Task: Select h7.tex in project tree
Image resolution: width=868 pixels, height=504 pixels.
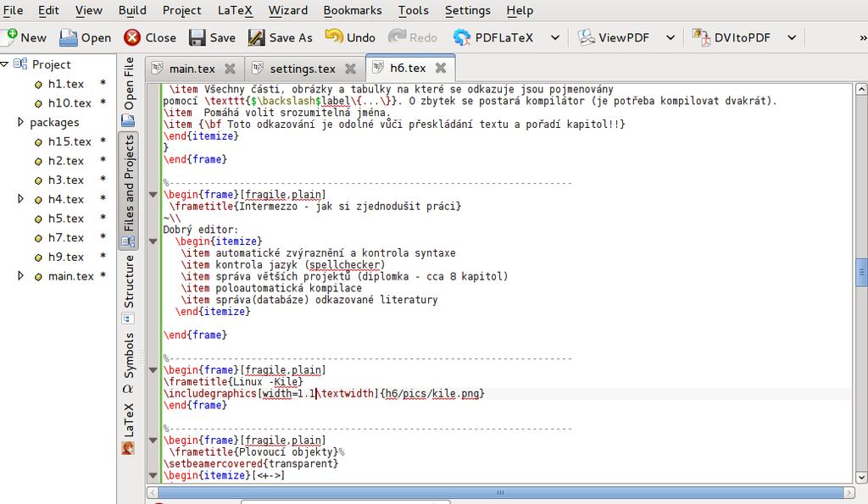Action: (x=66, y=237)
